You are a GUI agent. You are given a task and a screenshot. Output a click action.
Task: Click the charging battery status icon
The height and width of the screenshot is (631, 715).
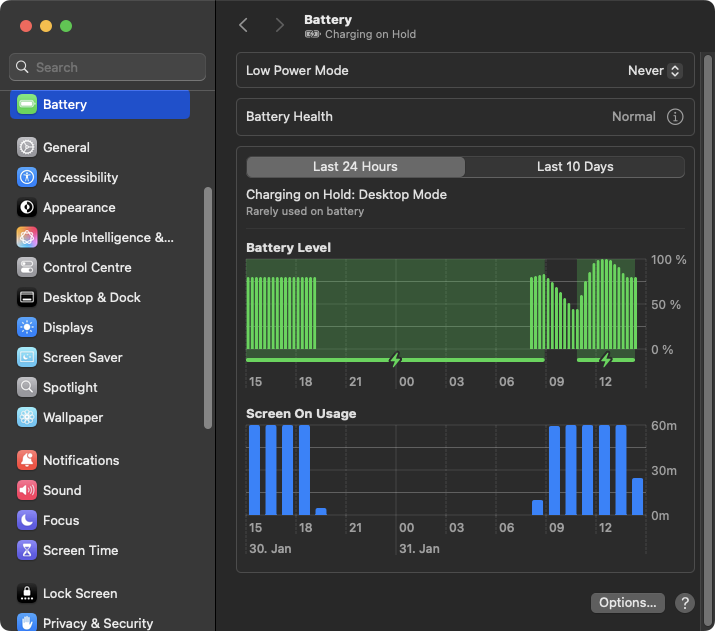pyautogui.click(x=313, y=34)
